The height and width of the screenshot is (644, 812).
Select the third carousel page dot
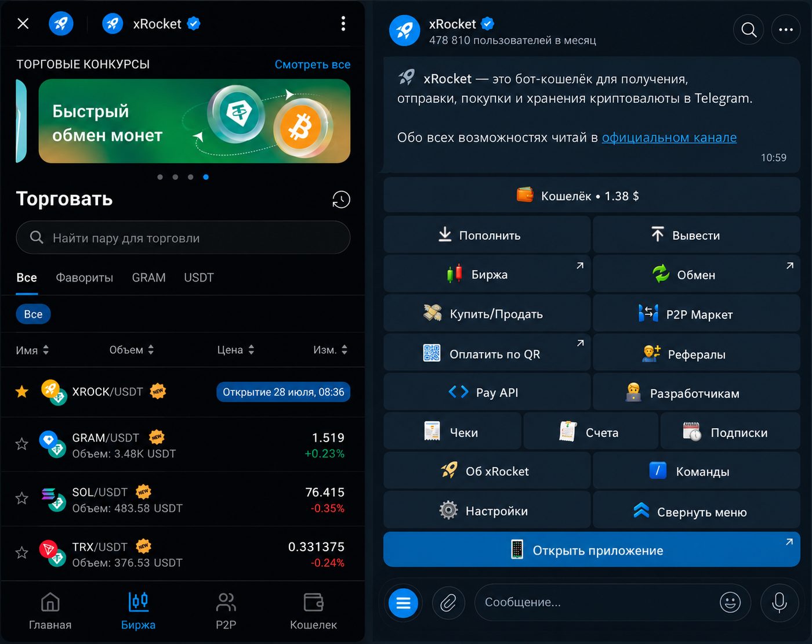(191, 177)
